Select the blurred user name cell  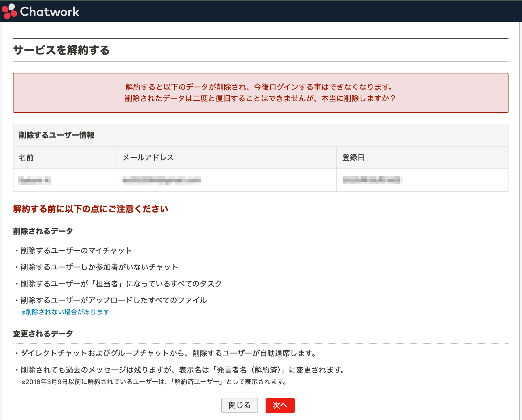coord(34,180)
